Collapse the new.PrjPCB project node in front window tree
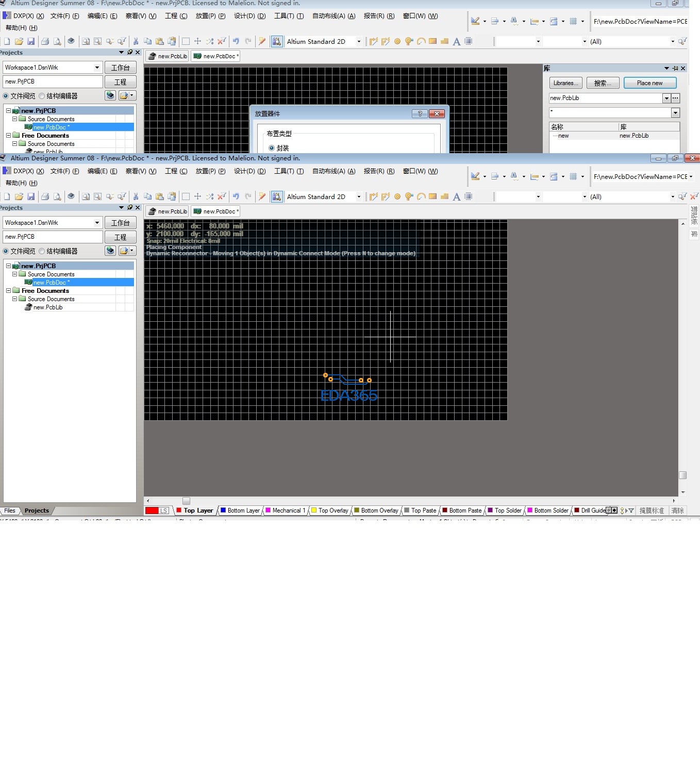Screen dimensions: 700x774 (x=8, y=266)
